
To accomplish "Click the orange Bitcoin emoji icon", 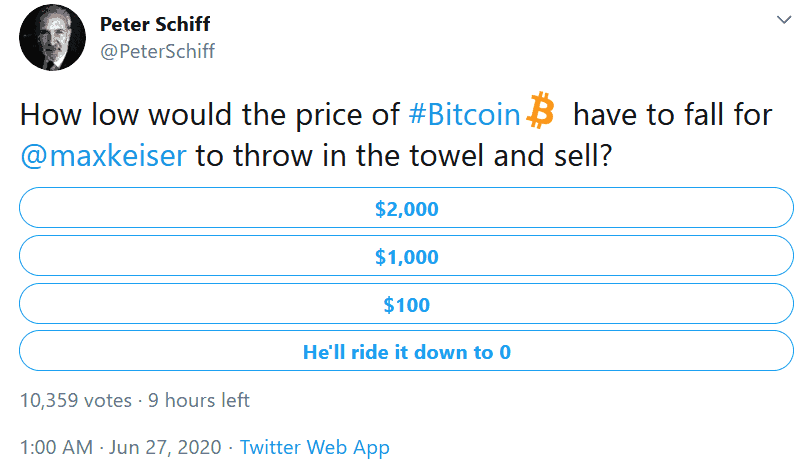I will tap(540, 110).
